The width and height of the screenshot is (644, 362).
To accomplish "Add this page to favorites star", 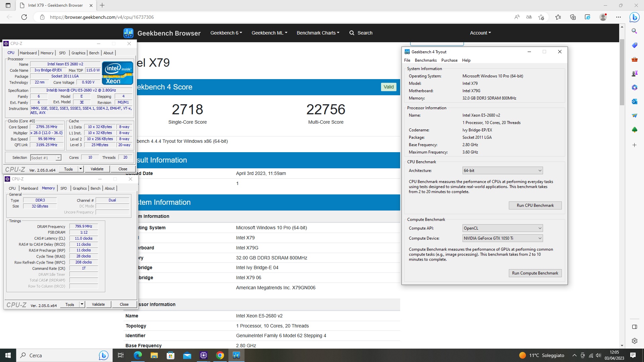I will (x=541, y=17).
